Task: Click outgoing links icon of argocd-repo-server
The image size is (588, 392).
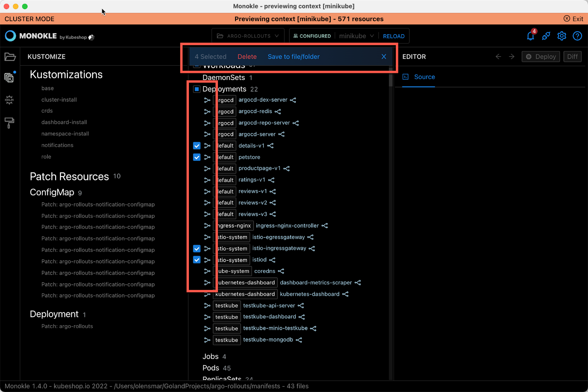Action: (295, 123)
